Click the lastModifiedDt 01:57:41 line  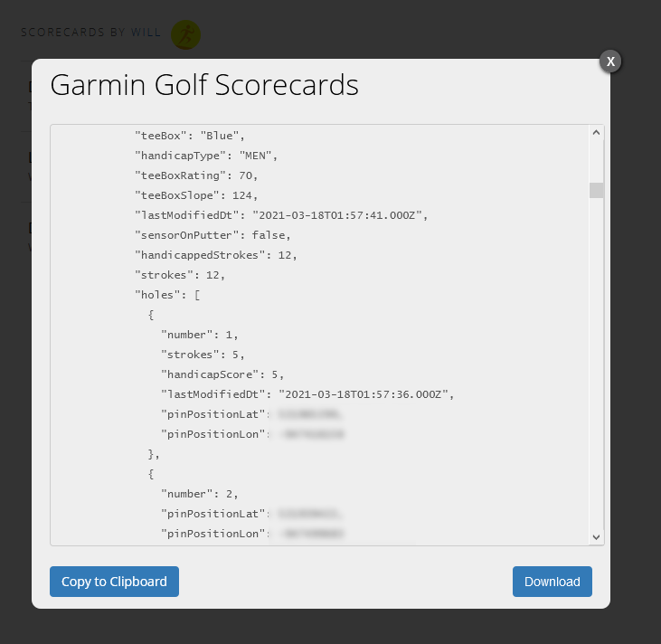(x=281, y=215)
